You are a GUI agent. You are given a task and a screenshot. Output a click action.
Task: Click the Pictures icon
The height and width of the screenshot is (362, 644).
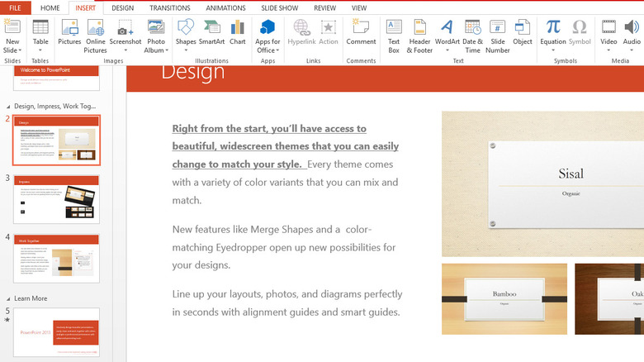(x=69, y=33)
